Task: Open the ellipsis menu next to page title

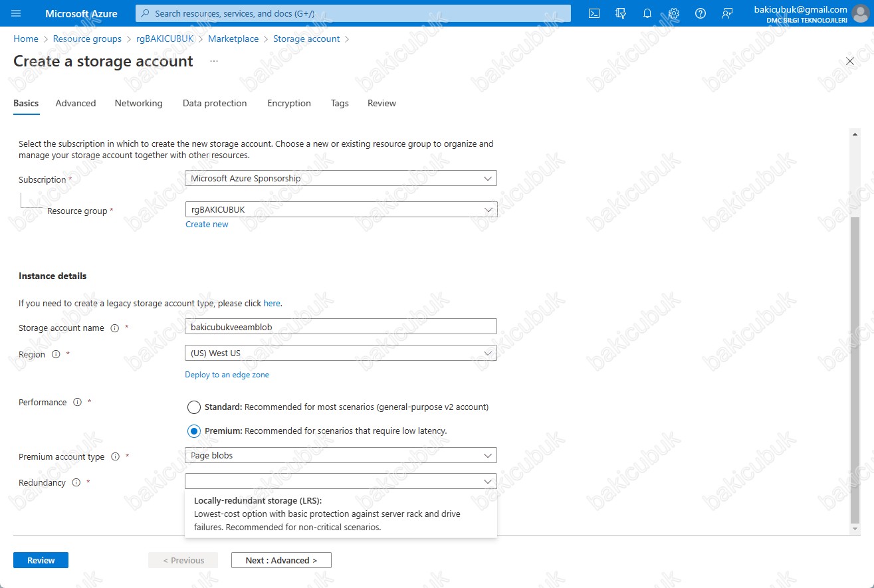Action: click(x=214, y=61)
